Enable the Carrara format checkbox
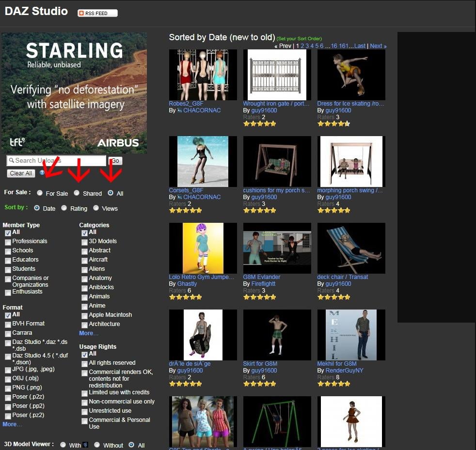This screenshot has width=476, height=450. click(8, 334)
